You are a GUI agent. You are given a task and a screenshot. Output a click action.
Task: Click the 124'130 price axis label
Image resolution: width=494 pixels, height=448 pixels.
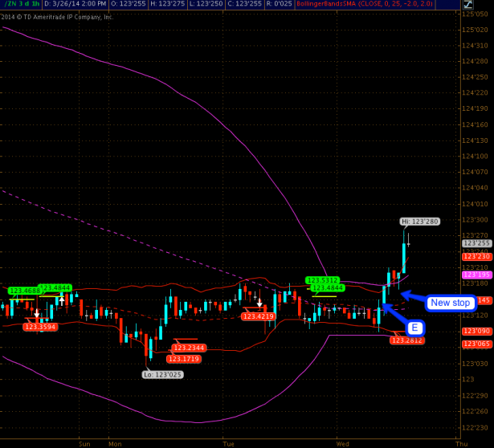pos(475,141)
